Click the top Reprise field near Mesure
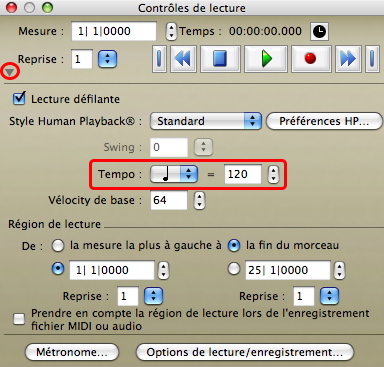The height and width of the screenshot is (367, 384). (x=82, y=59)
